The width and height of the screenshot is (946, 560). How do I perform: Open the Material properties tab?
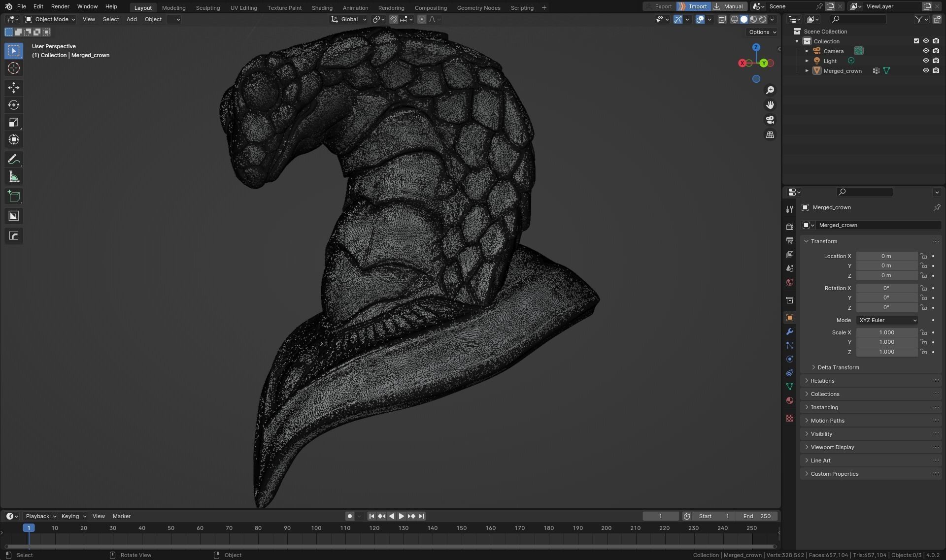pos(790,400)
